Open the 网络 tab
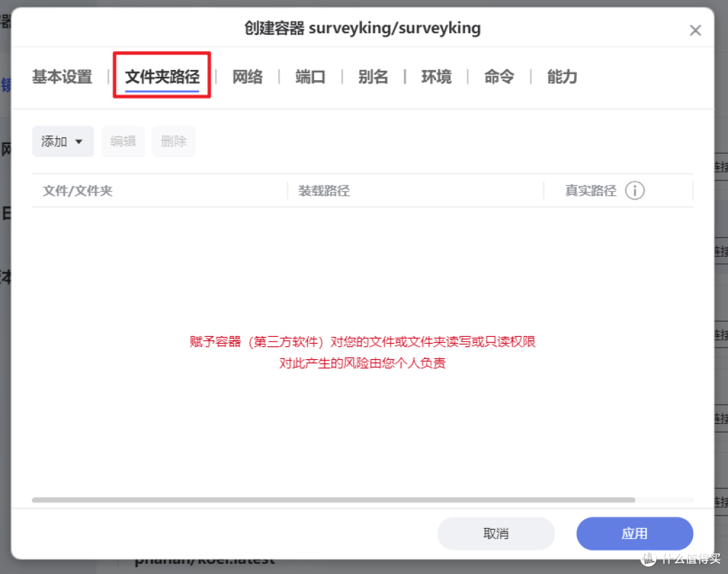 [x=247, y=77]
